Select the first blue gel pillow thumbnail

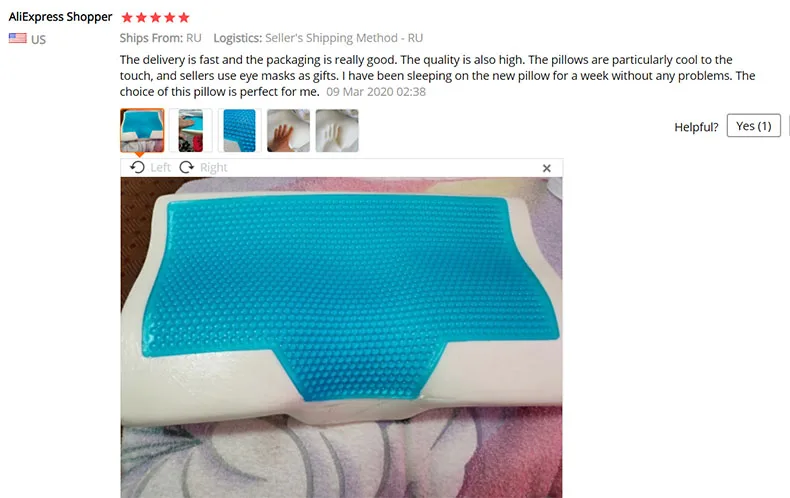pos(142,131)
